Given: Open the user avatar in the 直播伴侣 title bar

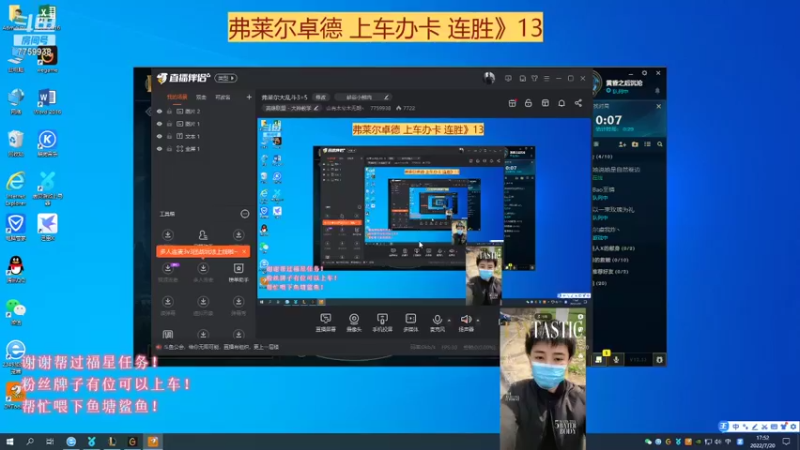Looking at the screenshot, I should (x=489, y=78).
